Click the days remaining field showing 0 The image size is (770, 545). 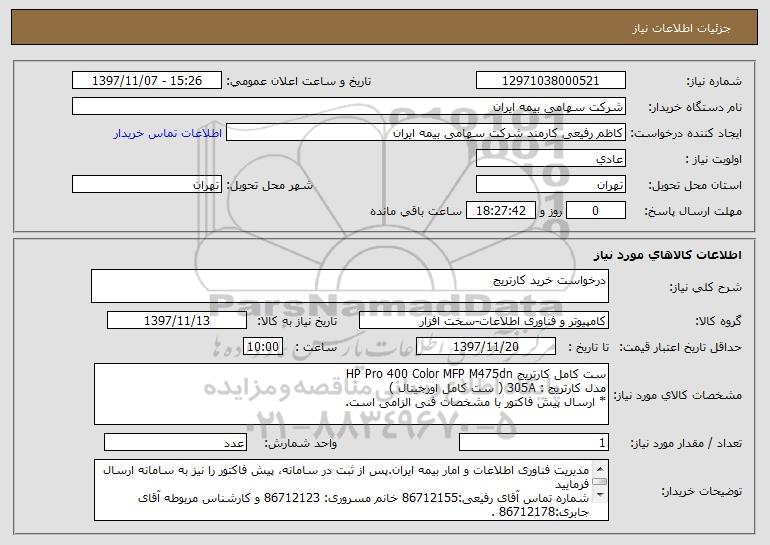coord(596,210)
